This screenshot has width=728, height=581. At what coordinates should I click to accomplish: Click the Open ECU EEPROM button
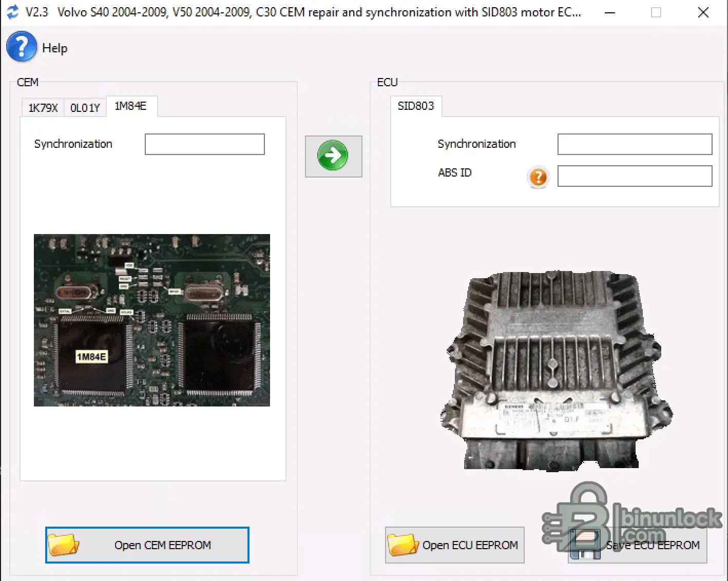455,545
